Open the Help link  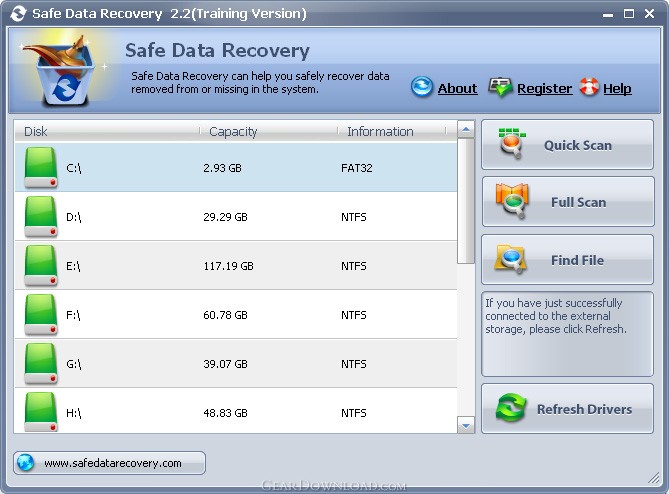point(617,88)
